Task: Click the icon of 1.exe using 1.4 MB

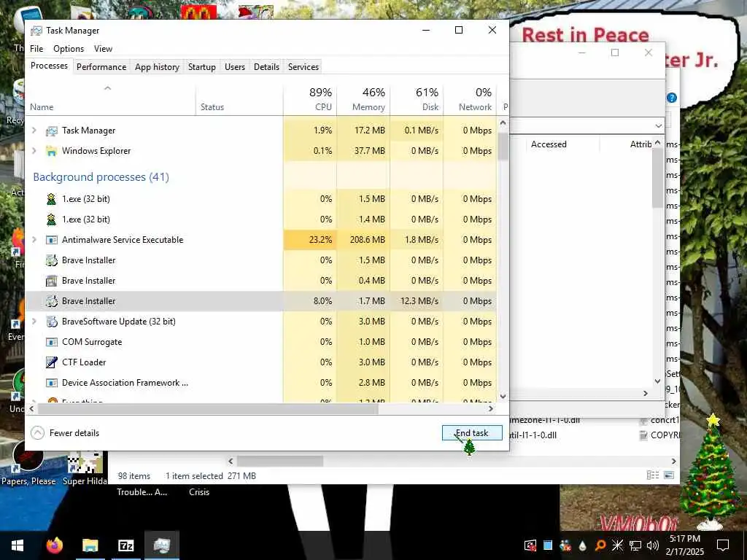Action: click(x=52, y=219)
